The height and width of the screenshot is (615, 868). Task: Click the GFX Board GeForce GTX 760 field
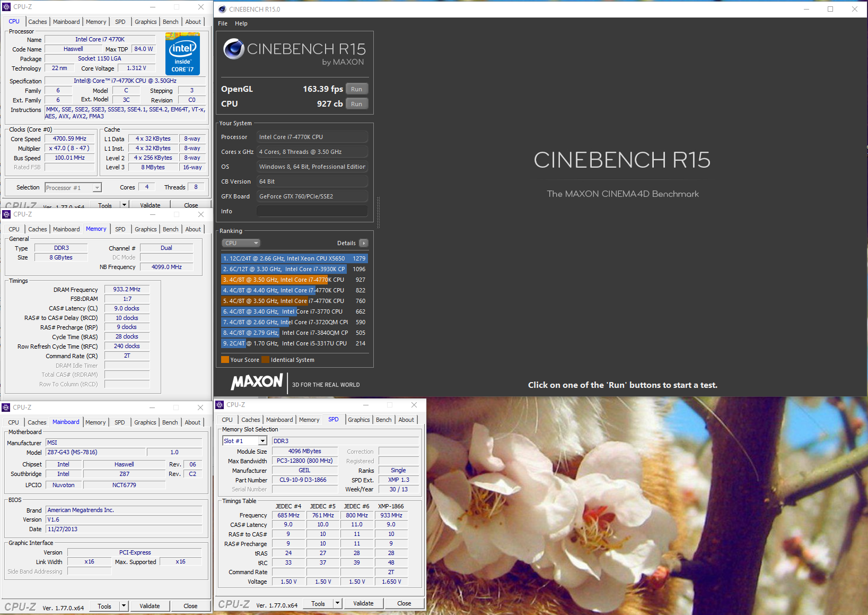tap(312, 196)
